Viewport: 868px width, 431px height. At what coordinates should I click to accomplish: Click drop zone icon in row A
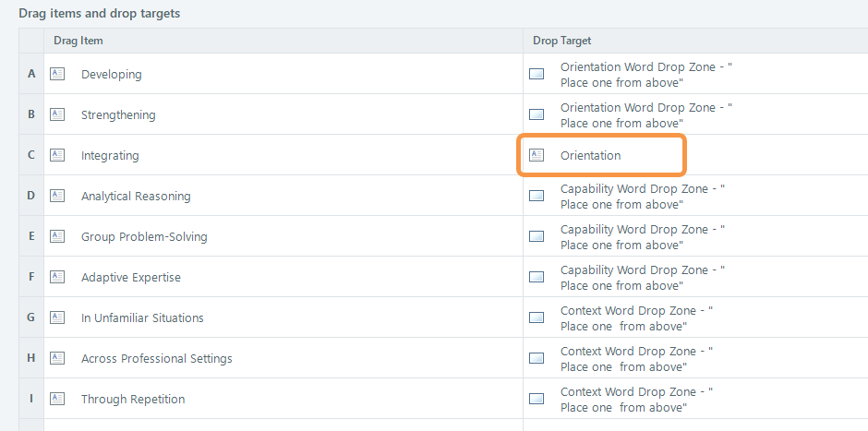click(x=536, y=74)
